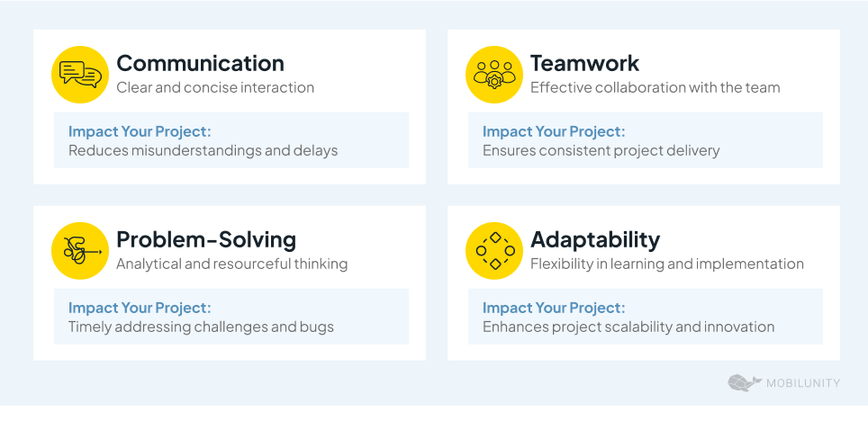This screenshot has width=868, height=430.
Task: Click 'Effective collaboration with the team' subtitle
Action: (655, 87)
